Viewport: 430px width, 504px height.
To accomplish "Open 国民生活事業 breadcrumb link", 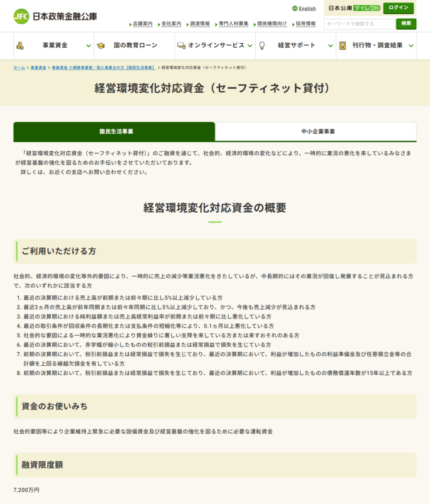I will click(103, 67).
